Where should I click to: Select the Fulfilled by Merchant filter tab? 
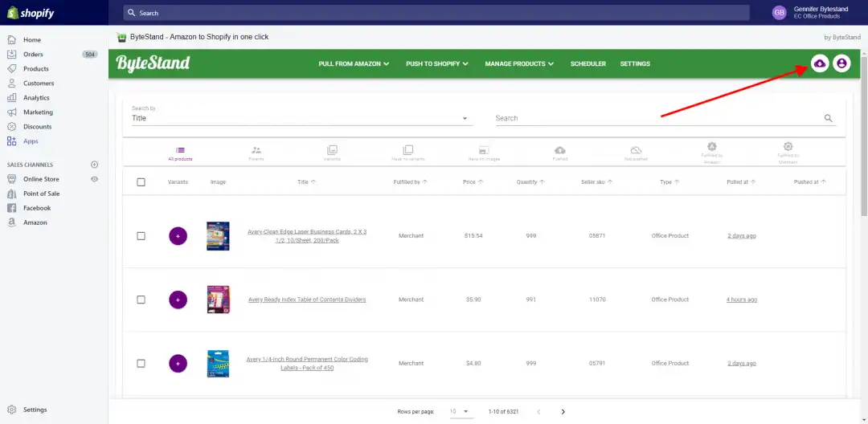point(788,152)
